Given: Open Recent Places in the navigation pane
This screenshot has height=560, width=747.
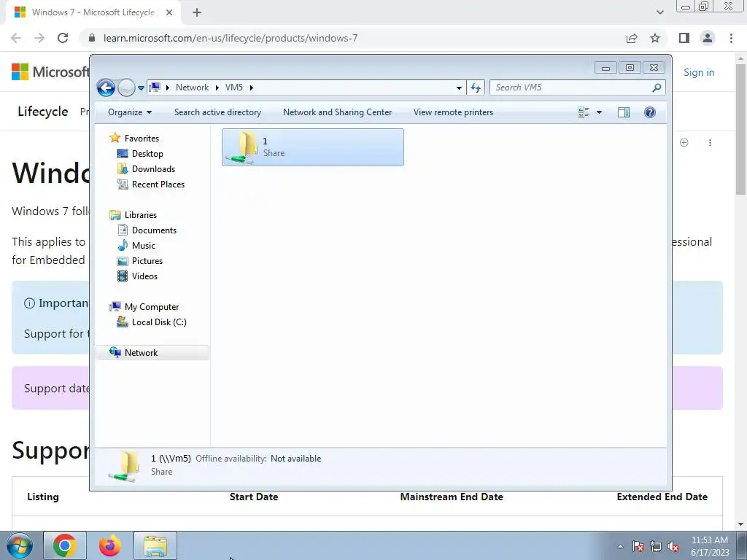Looking at the screenshot, I should pyautogui.click(x=158, y=184).
